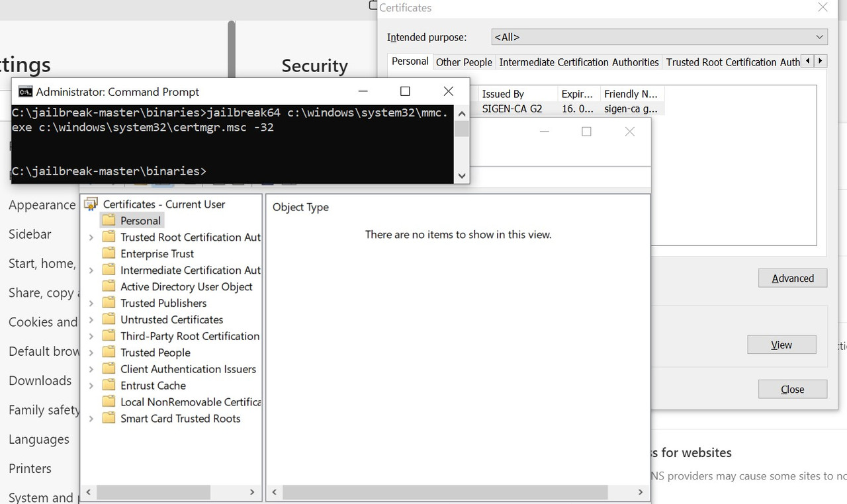
Task: Select Intermediate Certification Authorities tree folder
Action: (191, 271)
